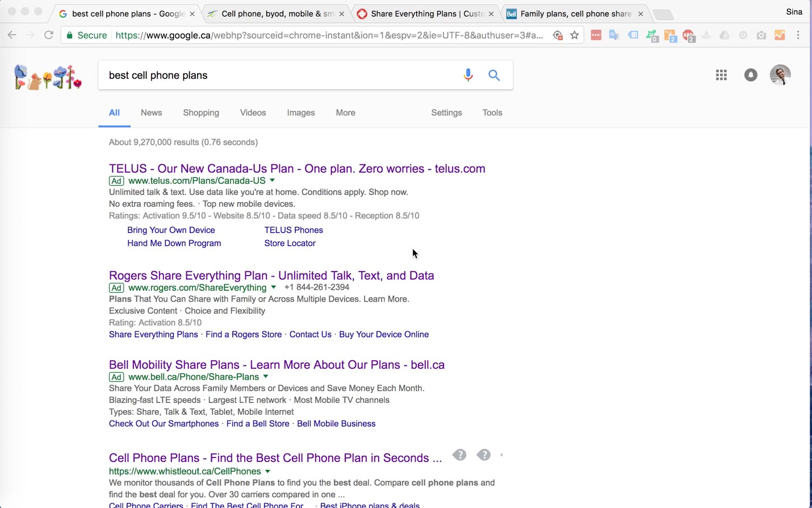Close the 'best cell phone plans' tab

point(192,14)
